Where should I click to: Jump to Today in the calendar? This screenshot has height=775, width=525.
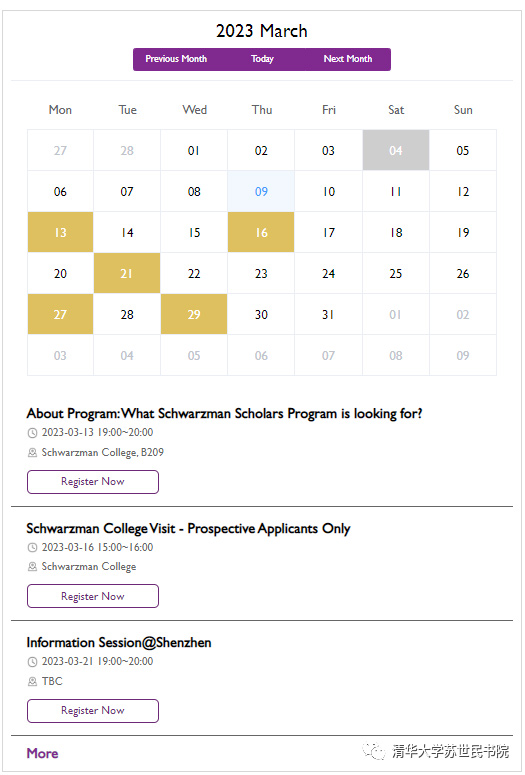tap(262, 59)
